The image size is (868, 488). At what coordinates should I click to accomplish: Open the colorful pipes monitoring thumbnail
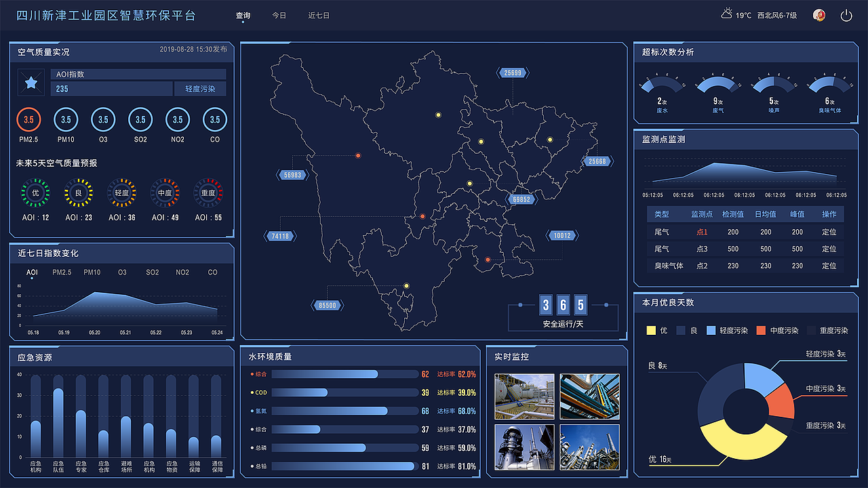pos(589,396)
